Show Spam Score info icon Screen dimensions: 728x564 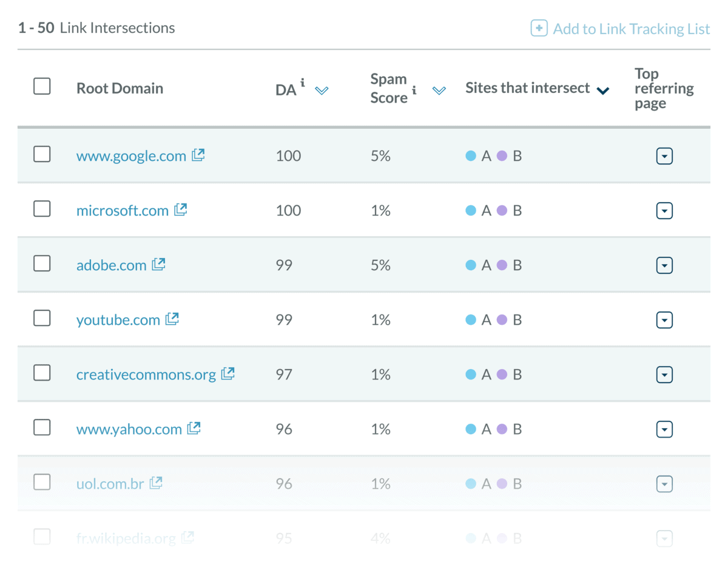(414, 90)
